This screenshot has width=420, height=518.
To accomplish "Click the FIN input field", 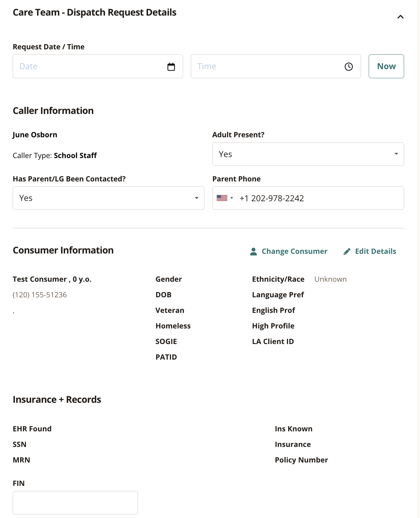I will (x=75, y=502).
